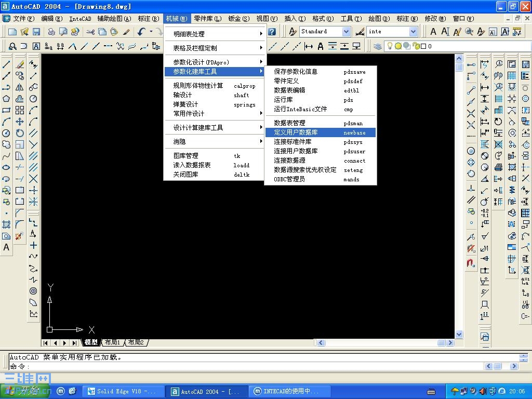This screenshot has width=532, height=399.
Task: Click the Print (plot) icon
Action: point(51,32)
